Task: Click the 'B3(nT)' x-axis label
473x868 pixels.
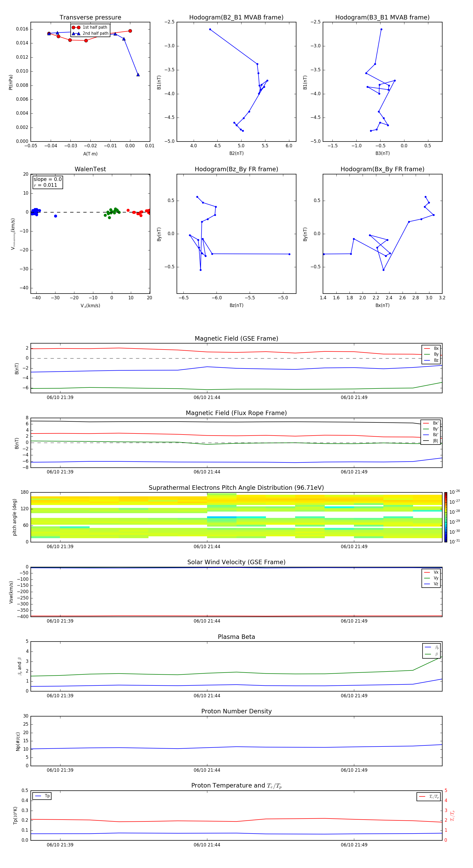Action: [x=382, y=153]
